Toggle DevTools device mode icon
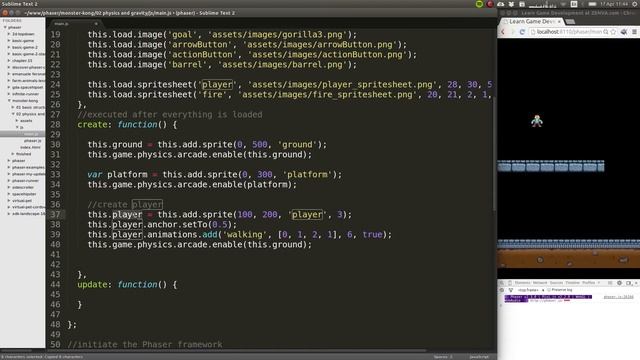640x360 pixels. [510, 283]
